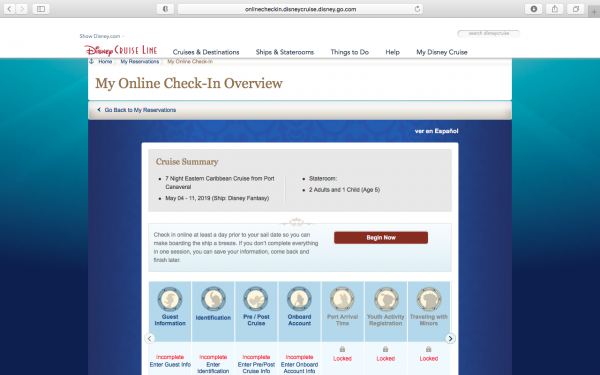Viewport: 600px width, 375px height.
Task: Click the search disneycruise field
Action: pos(489,33)
